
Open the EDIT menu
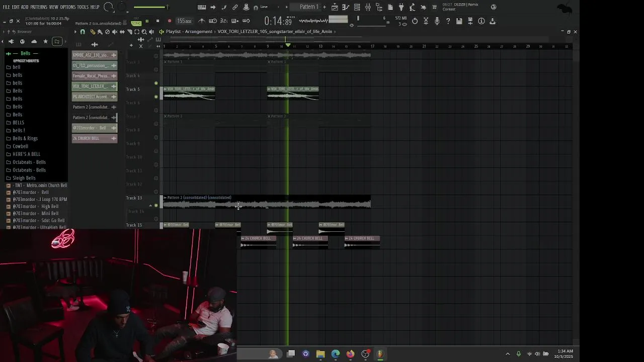[x=16, y=7]
